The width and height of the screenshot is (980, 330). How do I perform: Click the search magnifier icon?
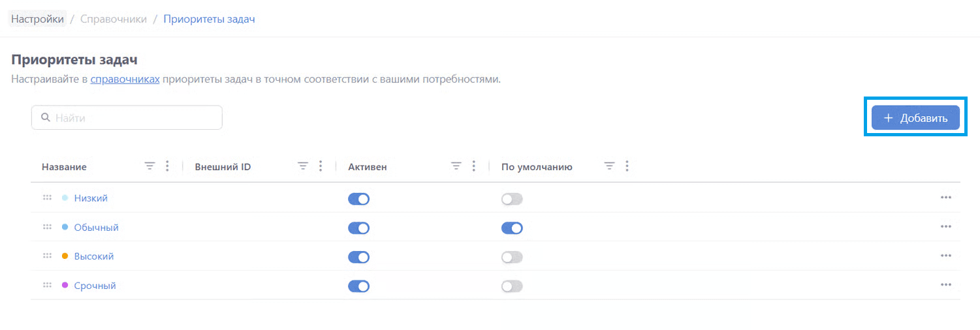(46, 118)
